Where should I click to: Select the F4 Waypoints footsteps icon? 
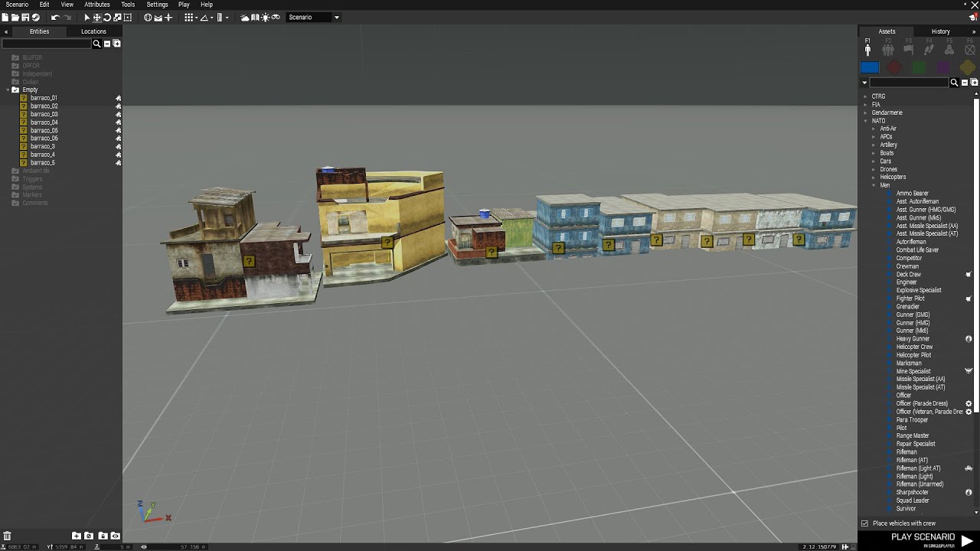(x=929, y=49)
